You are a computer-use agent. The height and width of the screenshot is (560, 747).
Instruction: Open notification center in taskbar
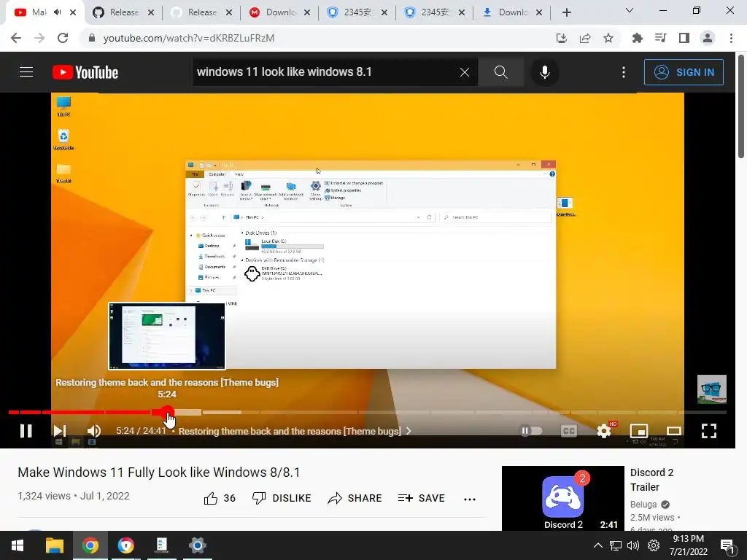[x=727, y=545]
